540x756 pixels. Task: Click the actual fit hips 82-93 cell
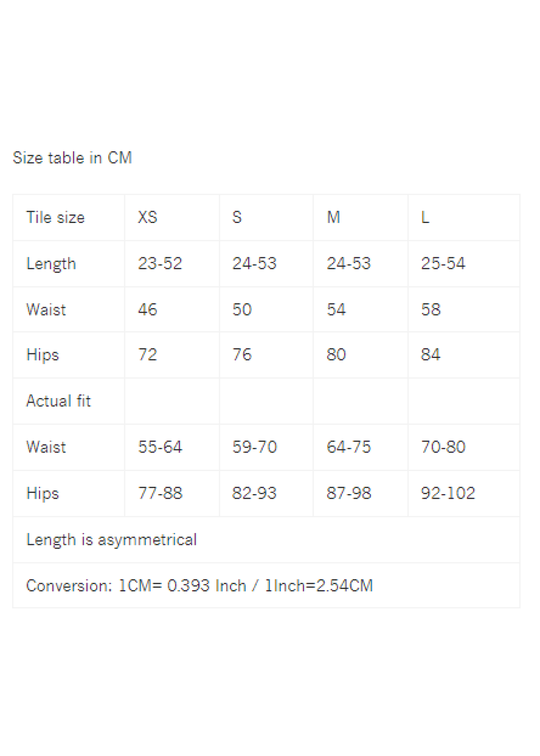[x=266, y=493]
